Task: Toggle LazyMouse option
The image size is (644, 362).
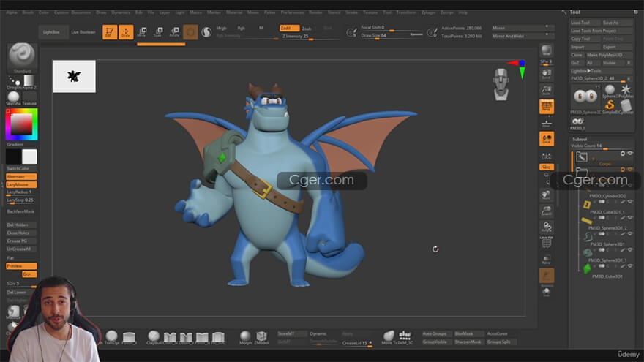Action: pos(21,185)
